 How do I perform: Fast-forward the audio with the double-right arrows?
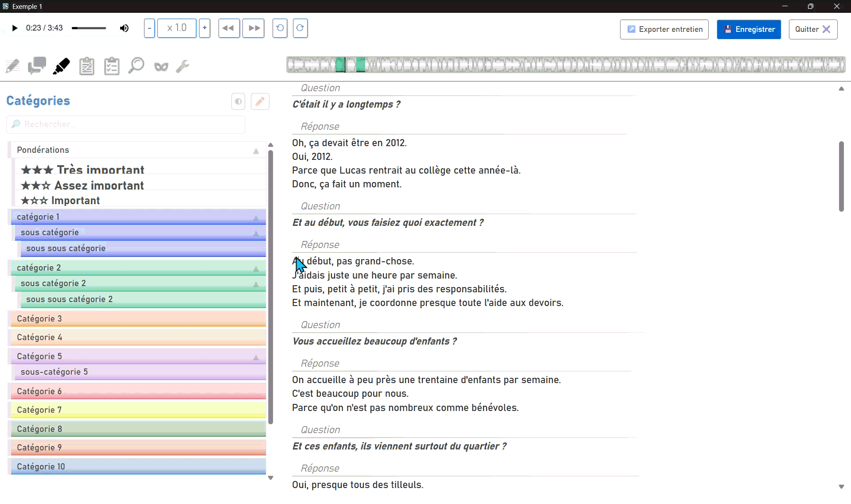(x=254, y=28)
